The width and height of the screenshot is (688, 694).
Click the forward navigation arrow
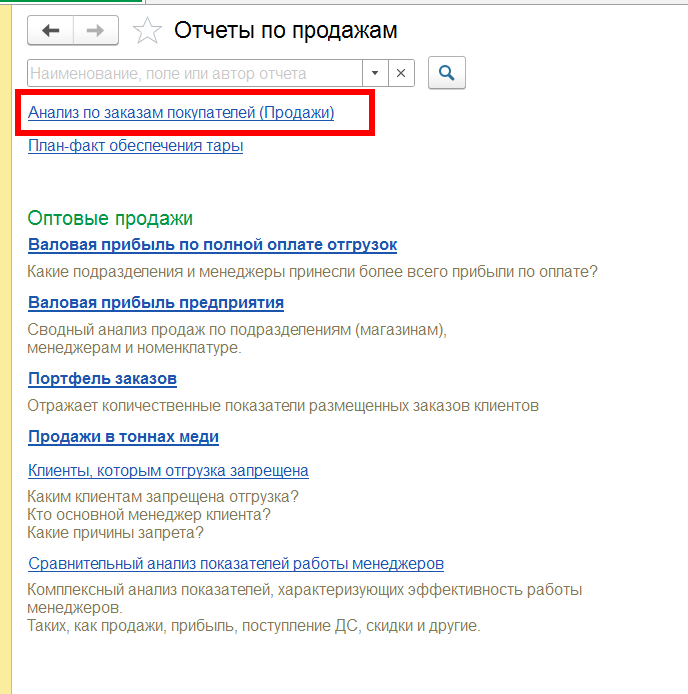[96, 31]
